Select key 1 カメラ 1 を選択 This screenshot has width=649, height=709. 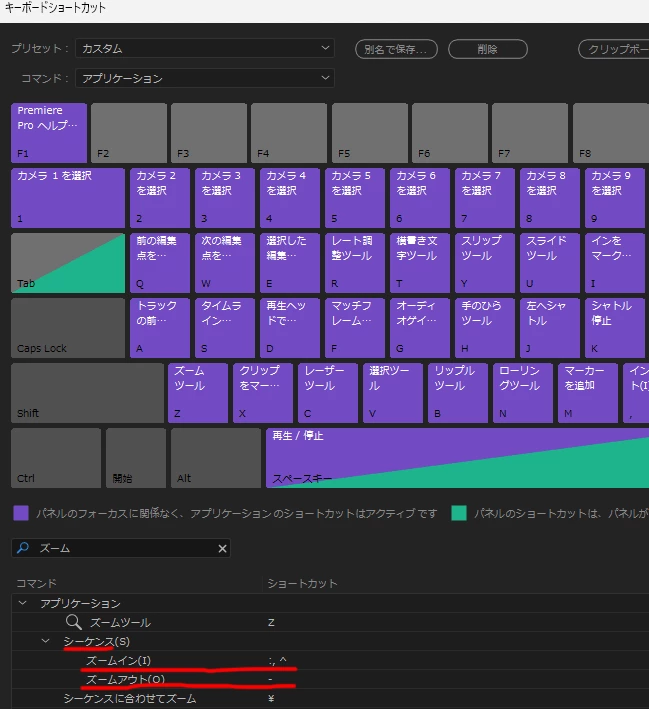click(68, 198)
